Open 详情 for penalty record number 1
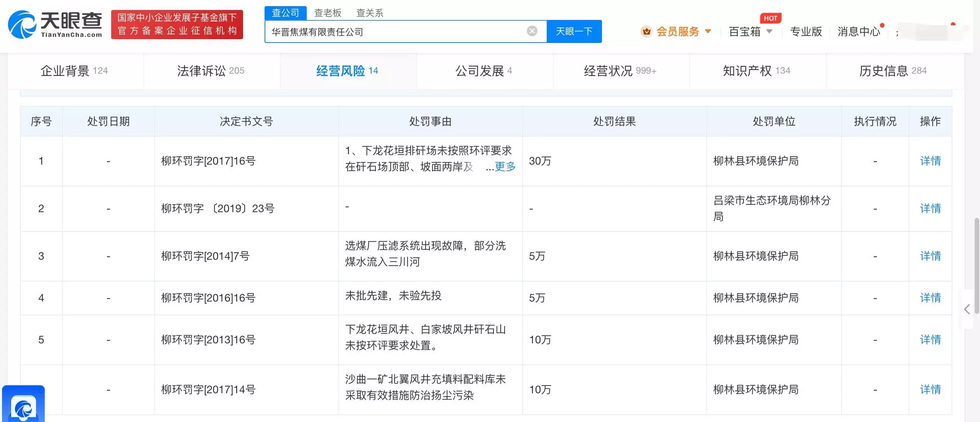980x422 pixels. (x=931, y=161)
